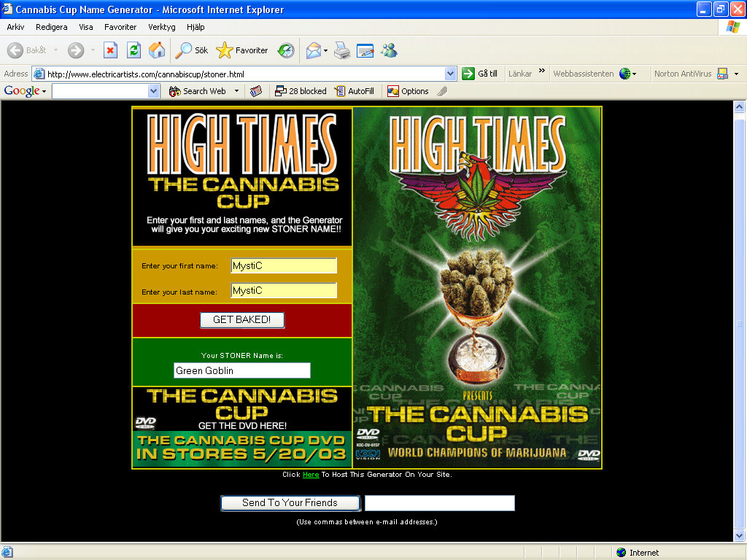Click the Here link to host generator

pos(311,474)
